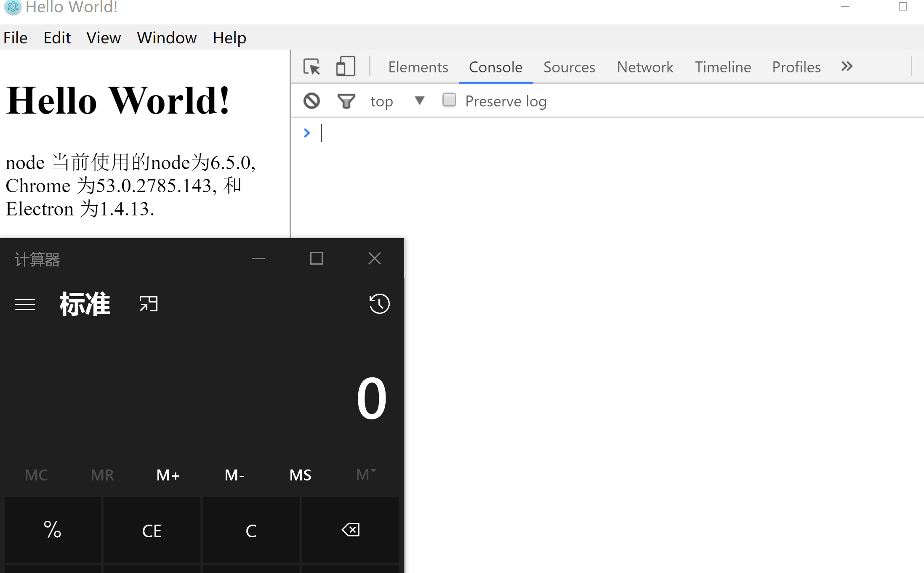Open the calculator history icon

click(x=379, y=304)
